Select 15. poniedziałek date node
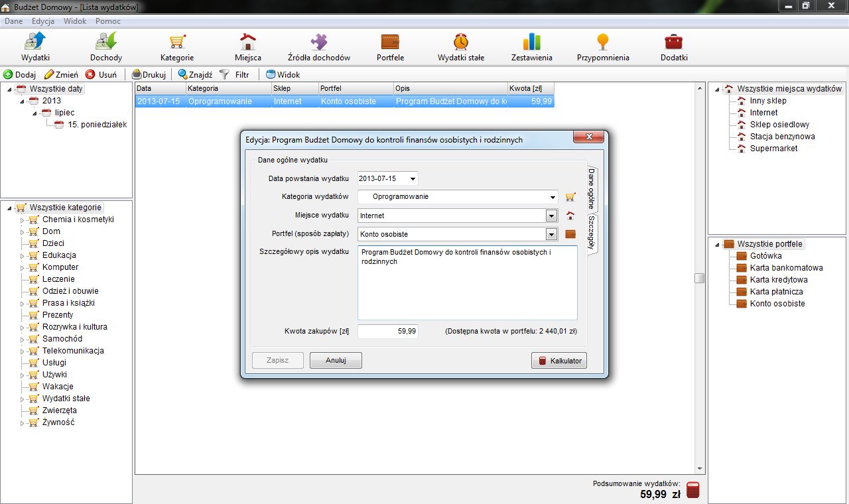Screen dimensions: 849x504 [x=98, y=125]
